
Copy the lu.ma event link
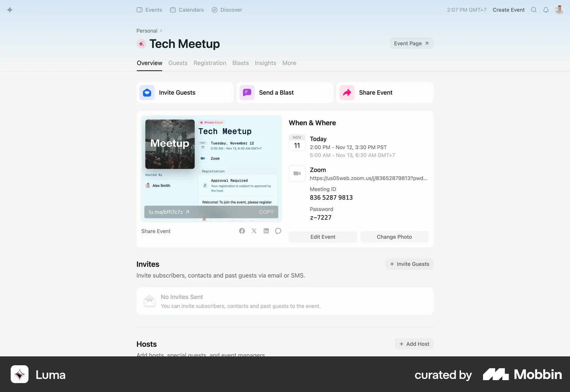pyautogui.click(x=266, y=212)
